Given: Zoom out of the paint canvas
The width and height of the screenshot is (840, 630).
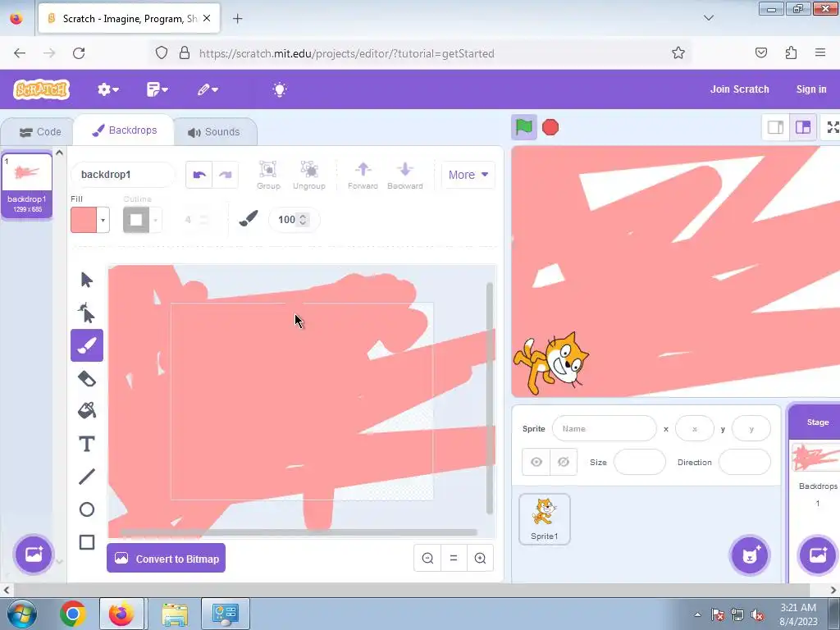Looking at the screenshot, I should pyautogui.click(x=427, y=558).
